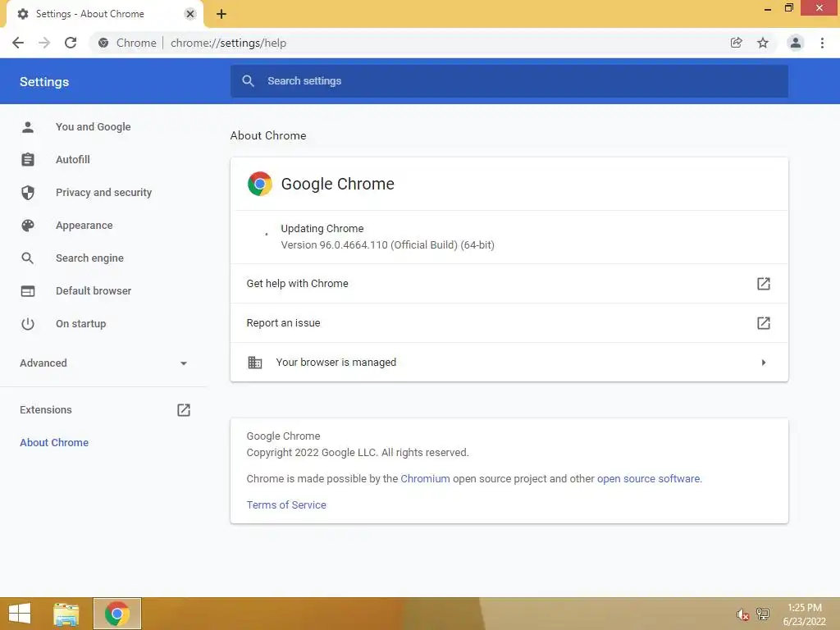This screenshot has width=840, height=630.
Task: Expand the Advanced section arrow
Action: coord(183,363)
